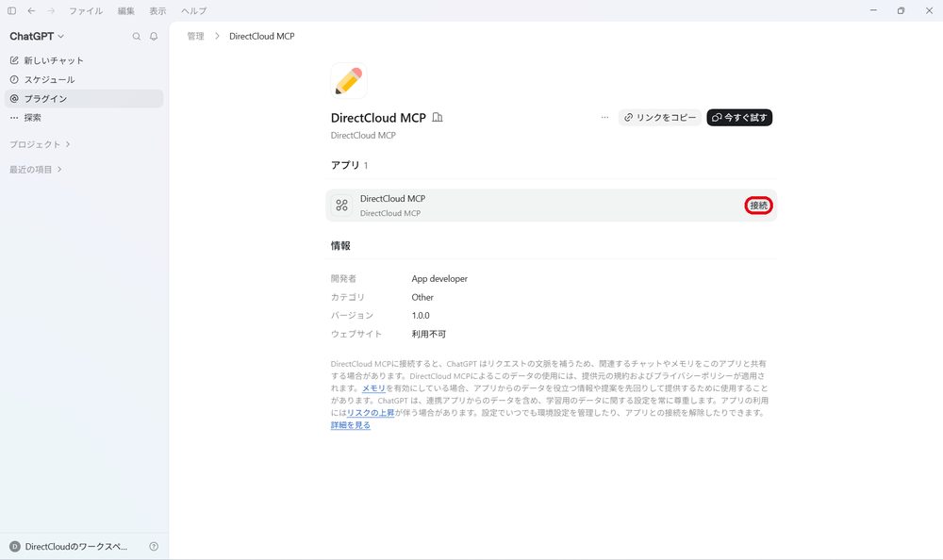Click the app icon in DirectCloud MCP row
943x560 pixels.
tap(341, 206)
